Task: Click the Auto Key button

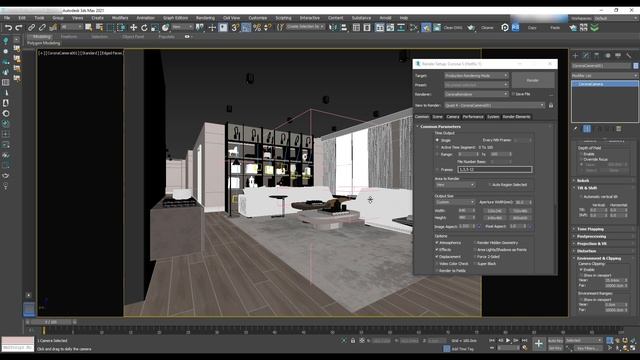Action: pyautogui.click(x=555, y=340)
